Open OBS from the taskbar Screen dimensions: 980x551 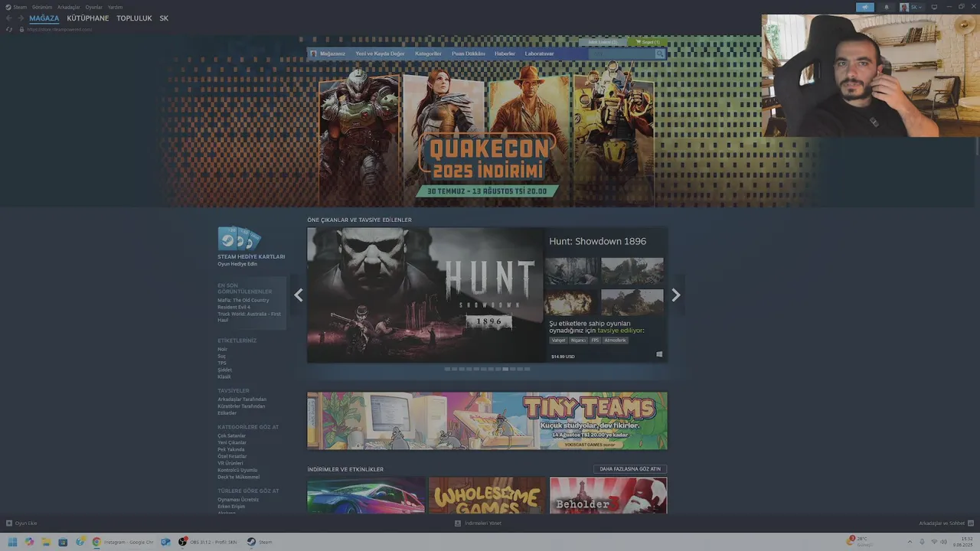coord(207,542)
